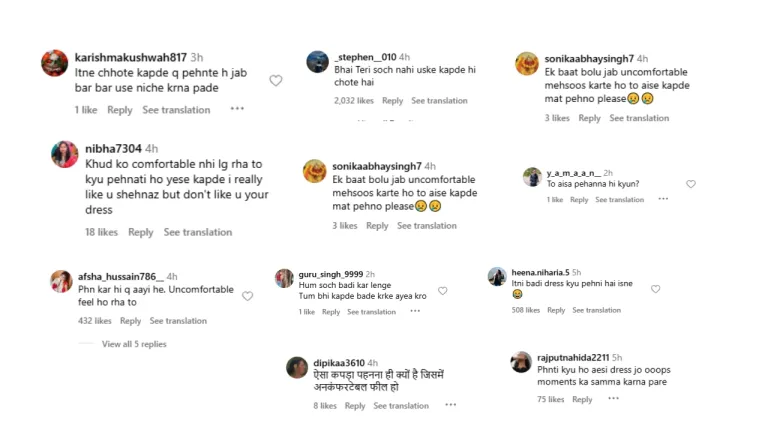Viewport: 768px width, 432px height.
Task: Expand View all 5 replies
Action: coord(134,344)
